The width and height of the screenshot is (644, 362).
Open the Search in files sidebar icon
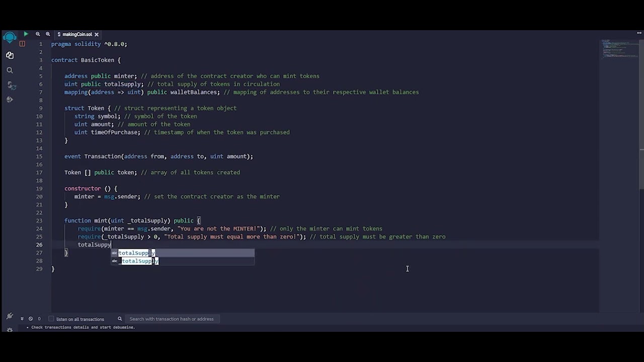(x=10, y=70)
